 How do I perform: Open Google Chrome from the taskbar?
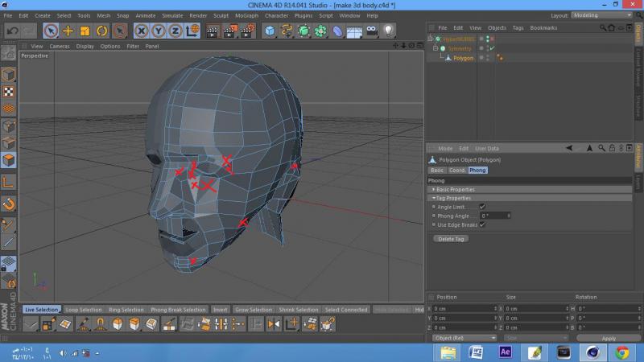[621, 352]
